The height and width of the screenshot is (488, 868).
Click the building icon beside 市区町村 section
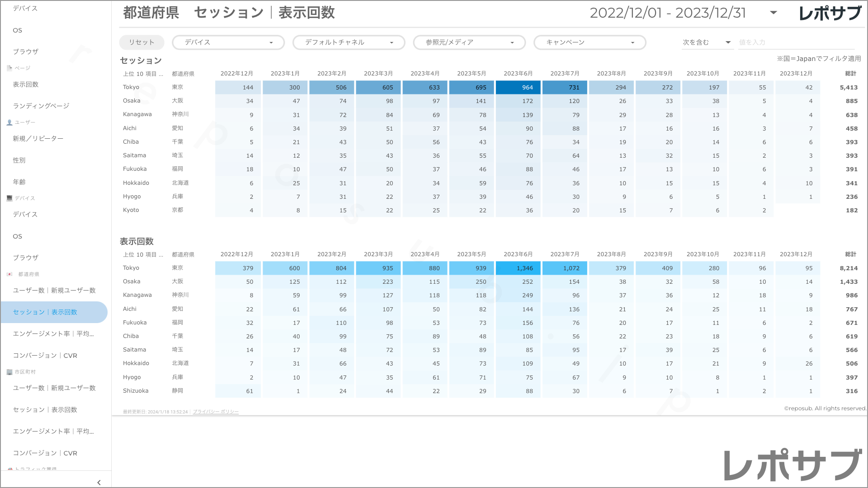[9, 372]
